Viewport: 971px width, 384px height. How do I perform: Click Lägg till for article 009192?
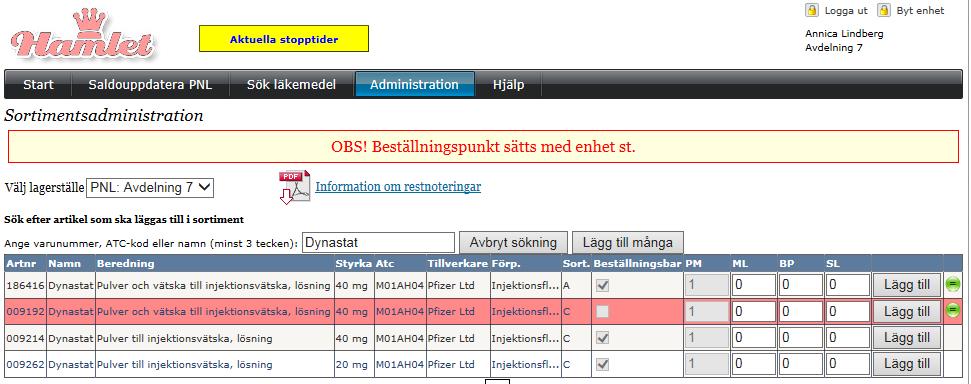tap(907, 312)
